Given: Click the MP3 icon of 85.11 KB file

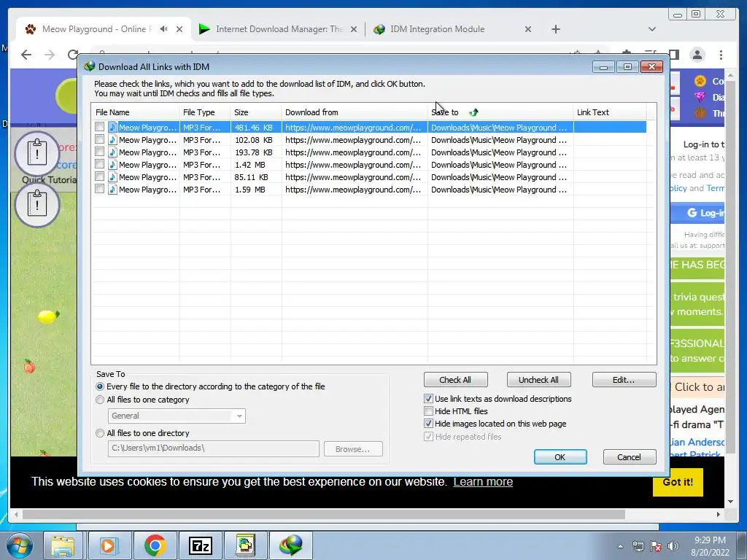Looking at the screenshot, I should click(112, 176).
